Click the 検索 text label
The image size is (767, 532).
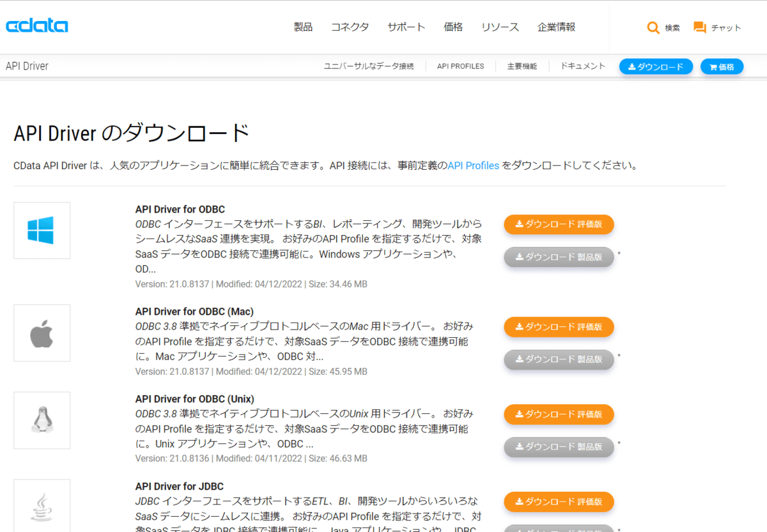672,28
